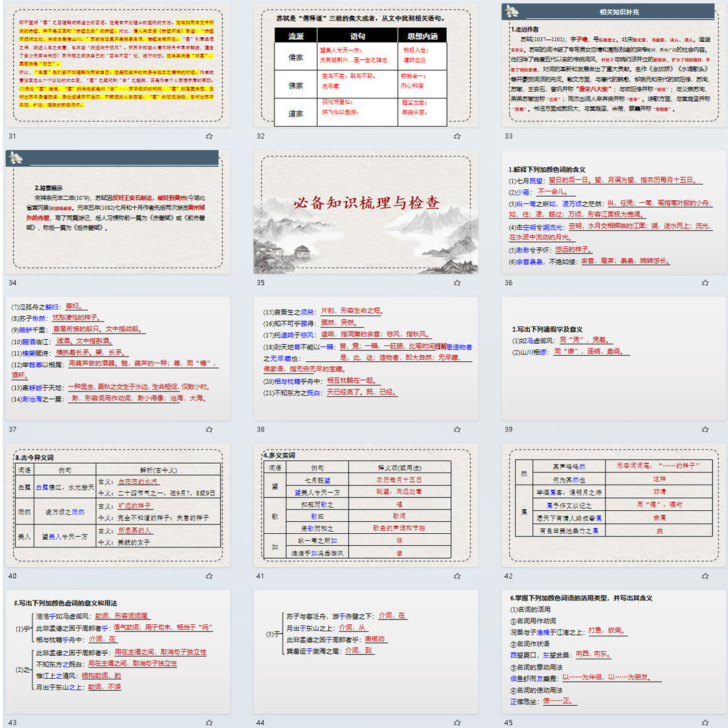
Task: Click the slide number label 44
Action: pos(260,723)
